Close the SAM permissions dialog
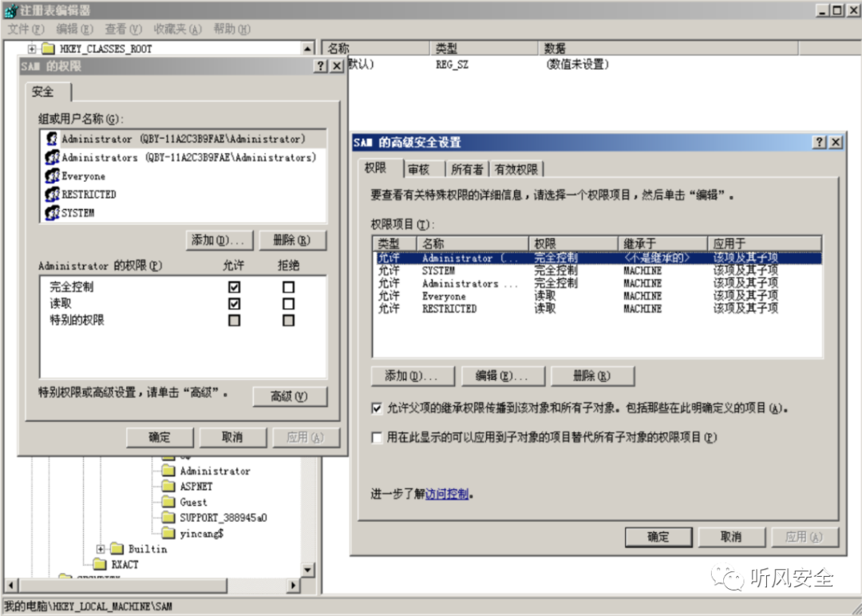The height and width of the screenshot is (616, 862). click(x=337, y=66)
